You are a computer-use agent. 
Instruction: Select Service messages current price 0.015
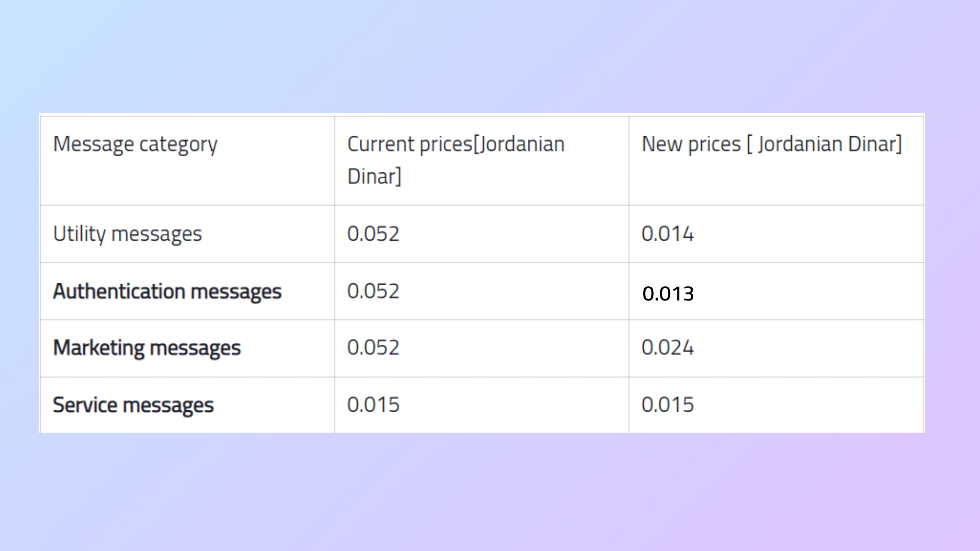(373, 405)
